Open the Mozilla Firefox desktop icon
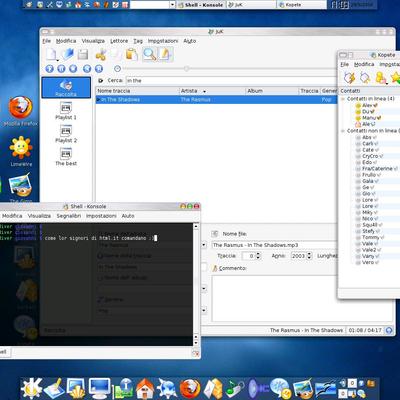This screenshot has height=400, width=400. tap(21, 112)
